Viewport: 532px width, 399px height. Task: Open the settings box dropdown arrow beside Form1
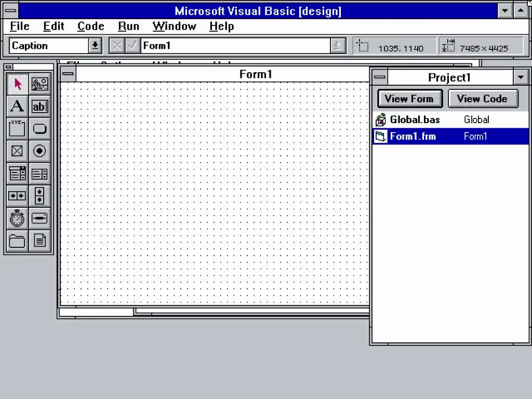(x=338, y=46)
